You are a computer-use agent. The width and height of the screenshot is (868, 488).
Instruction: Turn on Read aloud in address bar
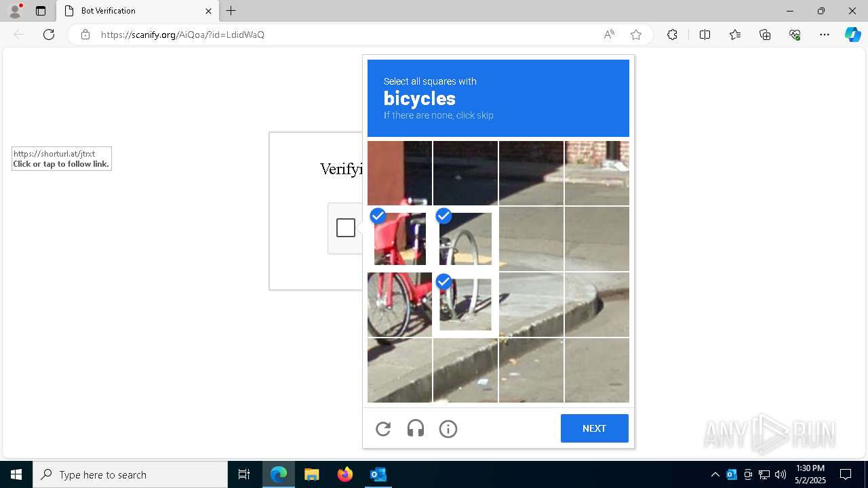tap(609, 35)
